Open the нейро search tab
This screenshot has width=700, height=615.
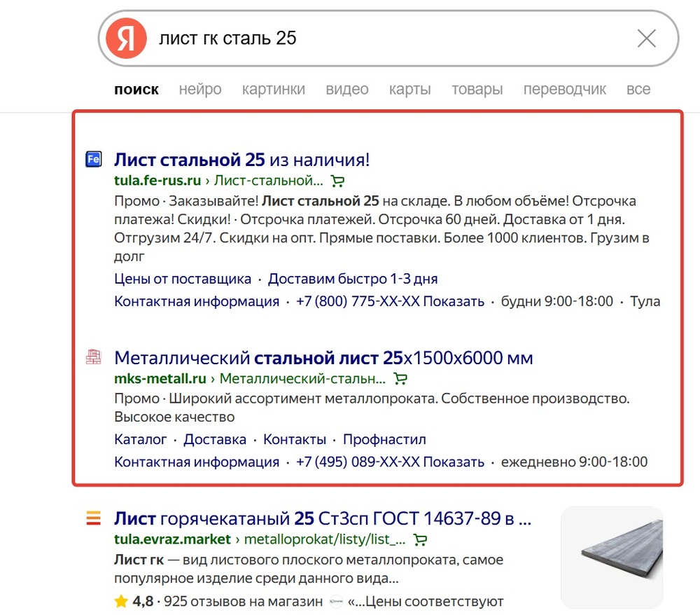(x=200, y=89)
